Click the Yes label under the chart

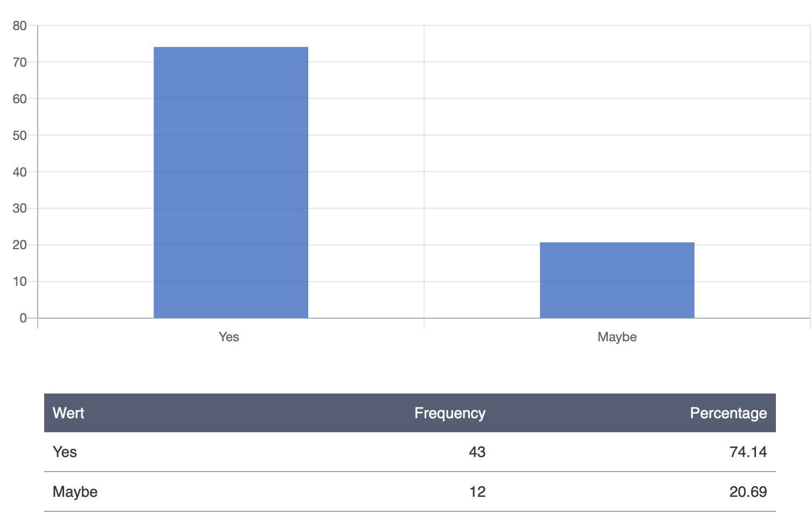coord(229,337)
